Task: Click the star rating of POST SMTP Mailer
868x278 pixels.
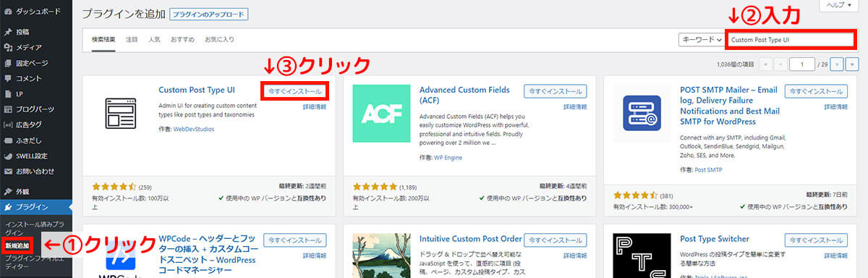Action: pyautogui.click(x=635, y=195)
